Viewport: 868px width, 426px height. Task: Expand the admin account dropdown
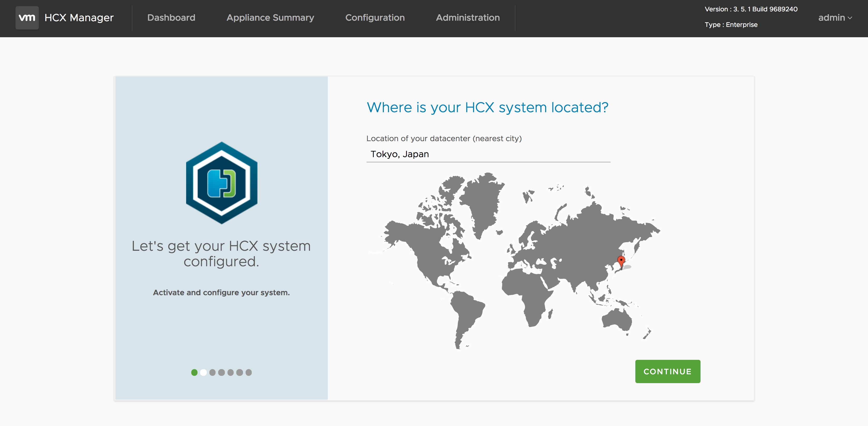pyautogui.click(x=835, y=18)
